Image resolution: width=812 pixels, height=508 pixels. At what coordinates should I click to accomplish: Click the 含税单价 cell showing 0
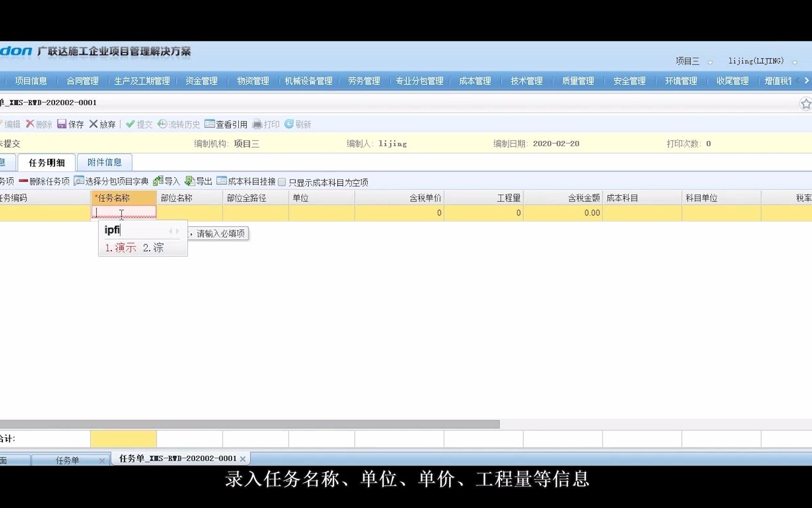(x=399, y=213)
